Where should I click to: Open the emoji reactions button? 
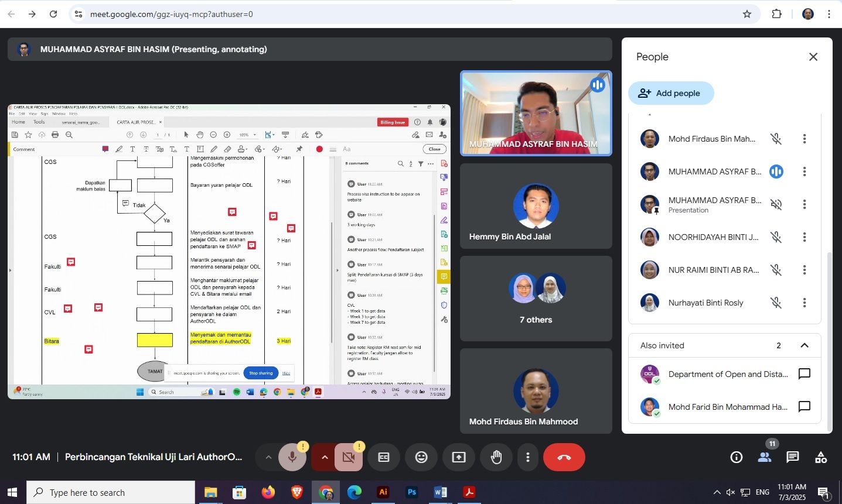(421, 457)
